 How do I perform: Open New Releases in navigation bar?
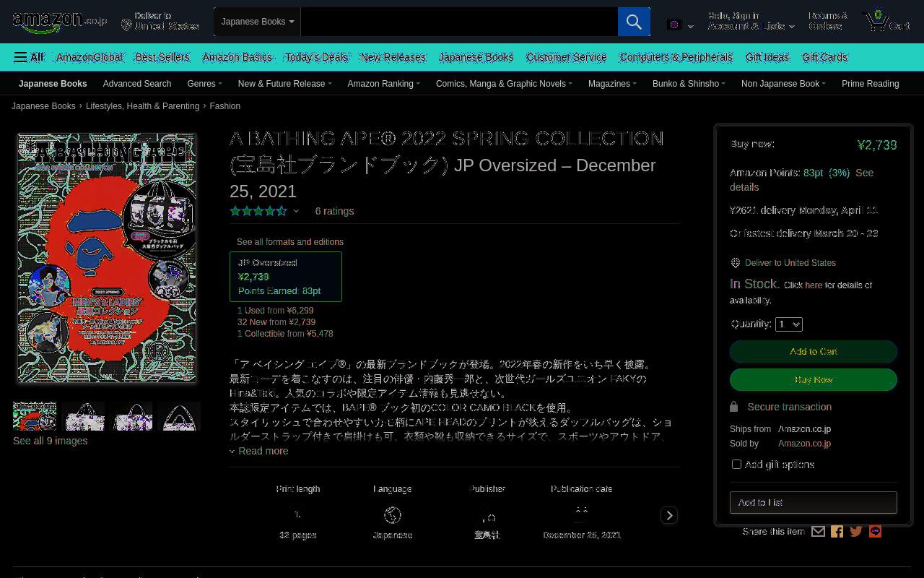coord(393,57)
